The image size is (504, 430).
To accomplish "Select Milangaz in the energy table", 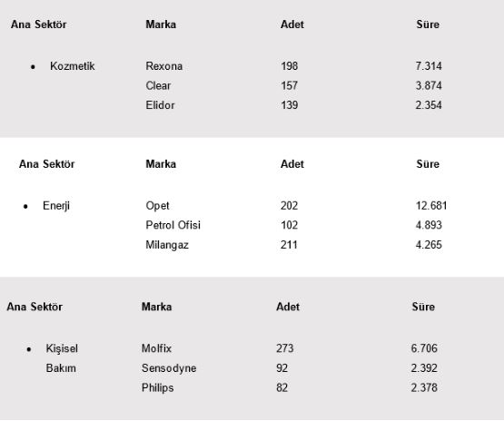I will click(x=167, y=245).
